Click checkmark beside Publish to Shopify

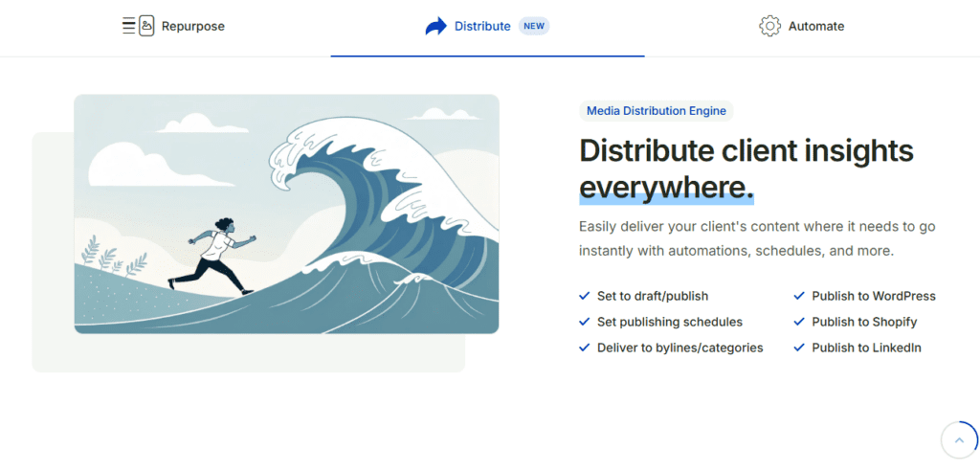[x=799, y=323]
